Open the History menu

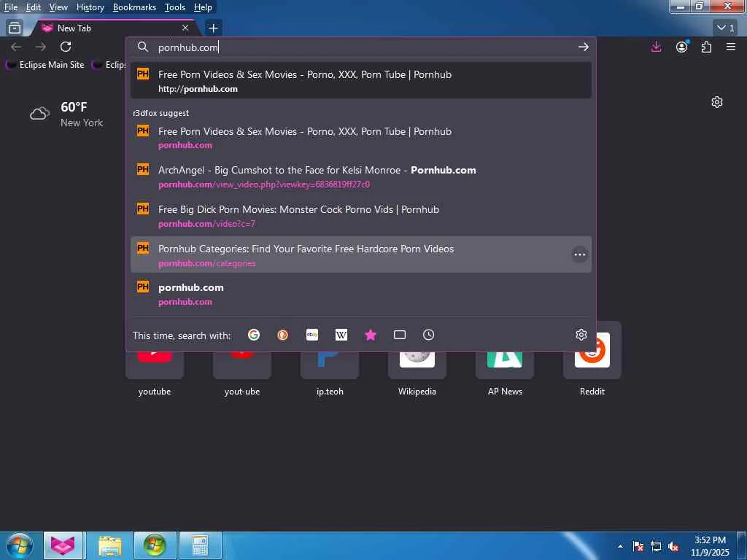pyautogui.click(x=90, y=7)
